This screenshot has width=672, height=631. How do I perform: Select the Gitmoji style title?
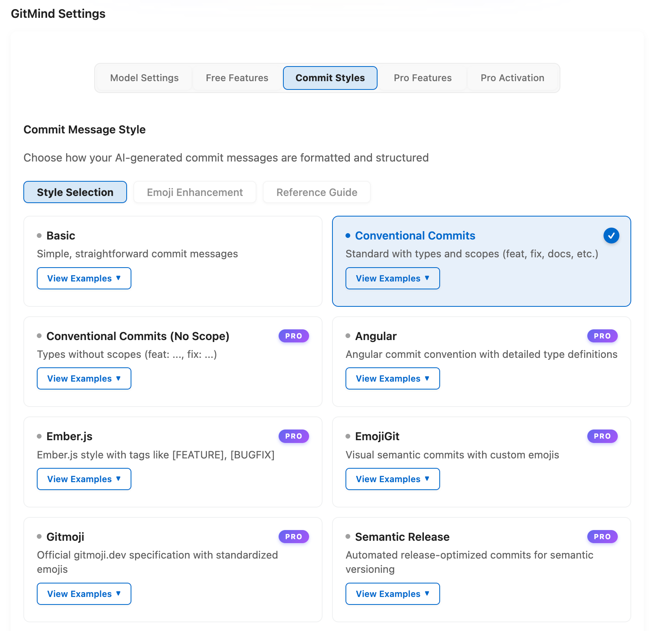65,537
